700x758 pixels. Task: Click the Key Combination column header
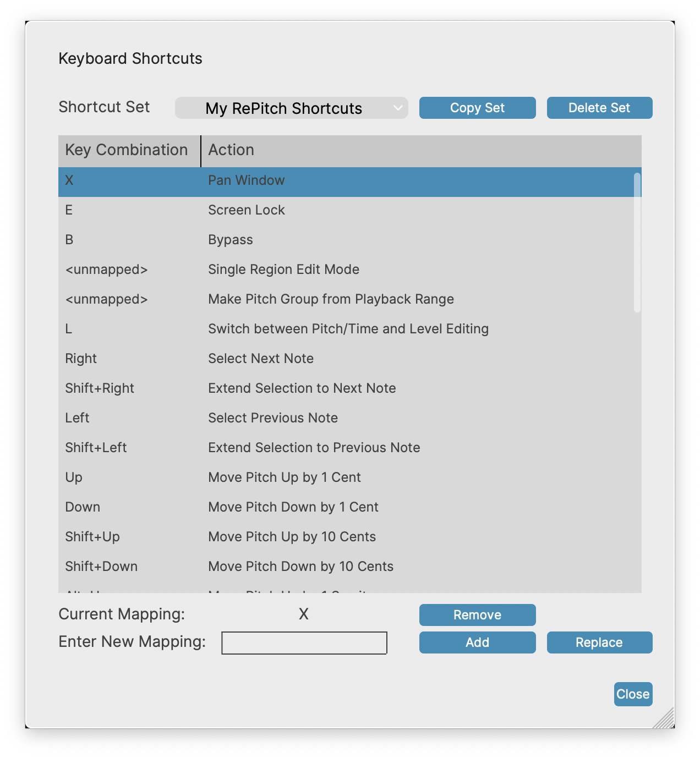(x=127, y=150)
